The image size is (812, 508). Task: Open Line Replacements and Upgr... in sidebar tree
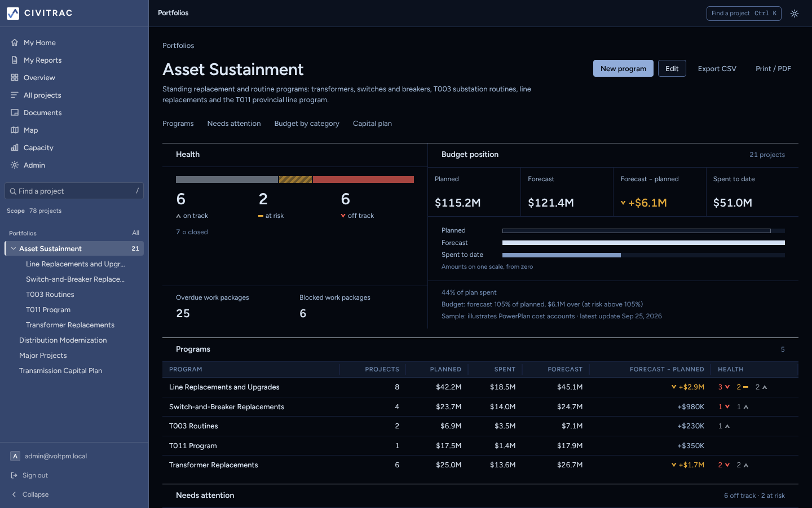(76, 264)
